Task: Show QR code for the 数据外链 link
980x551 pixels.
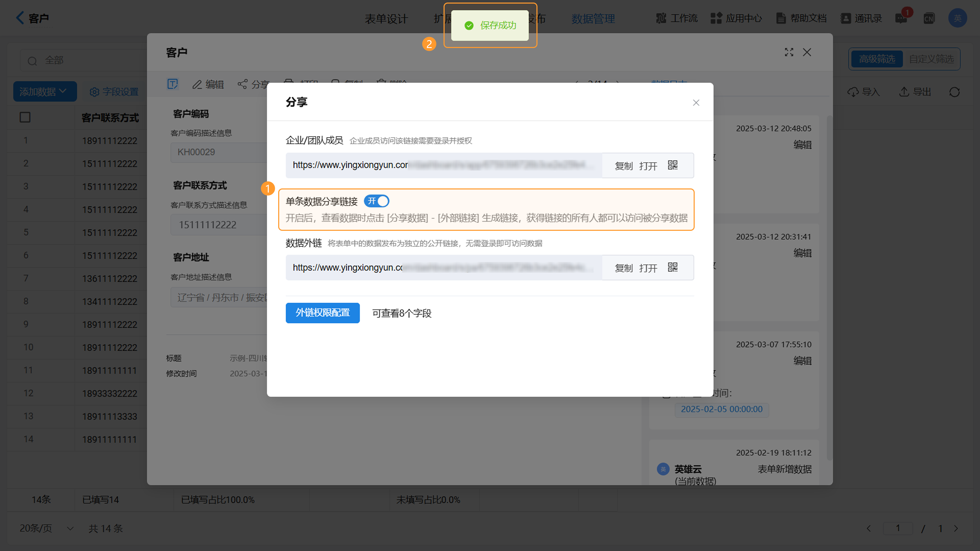Action: point(672,268)
